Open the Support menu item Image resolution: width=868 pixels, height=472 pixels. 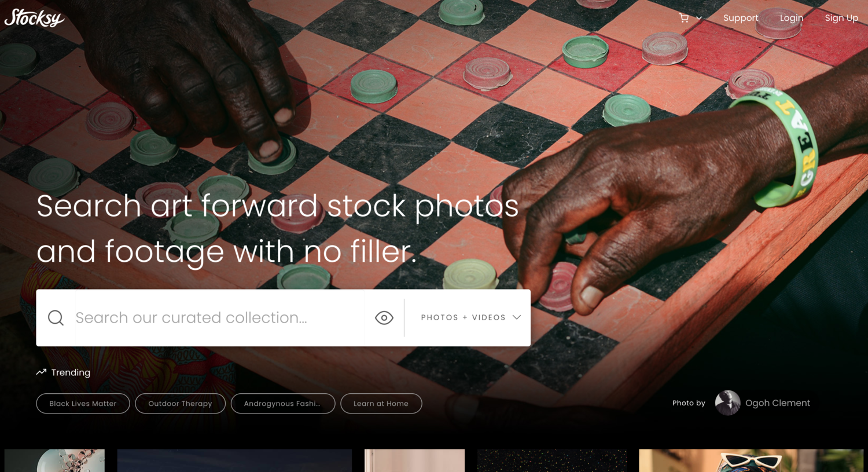pyautogui.click(x=741, y=18)
